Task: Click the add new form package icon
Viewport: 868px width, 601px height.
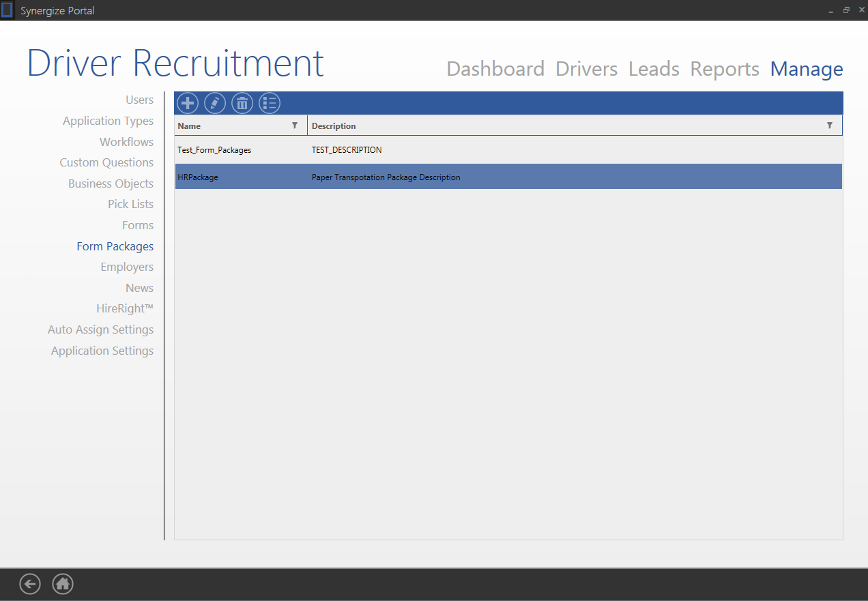Action: coord(188,103)
